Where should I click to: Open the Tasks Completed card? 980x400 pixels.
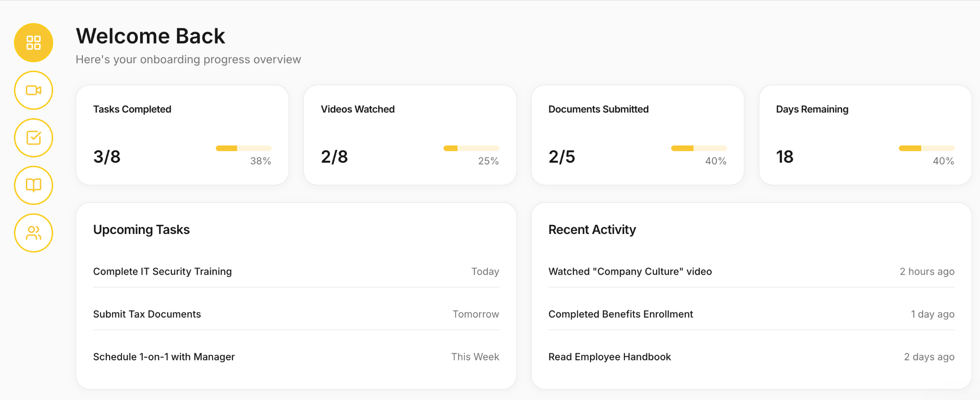[x=182, y=135]
